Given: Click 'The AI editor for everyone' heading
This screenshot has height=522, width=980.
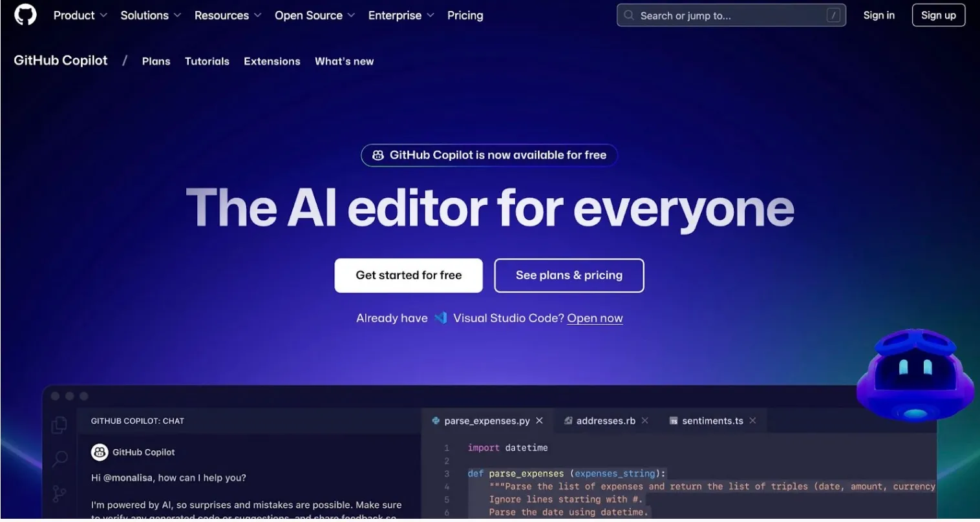Looking at the screenshot, I should (x=490, y=208).
